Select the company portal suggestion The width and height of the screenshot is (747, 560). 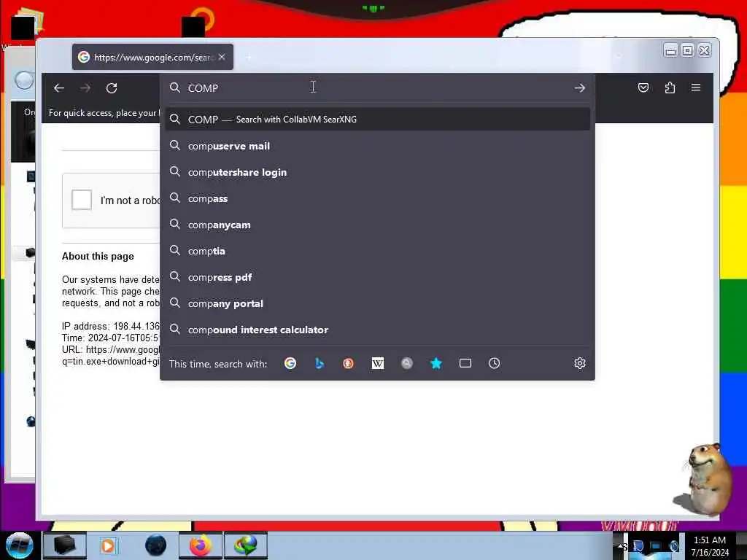377,303
